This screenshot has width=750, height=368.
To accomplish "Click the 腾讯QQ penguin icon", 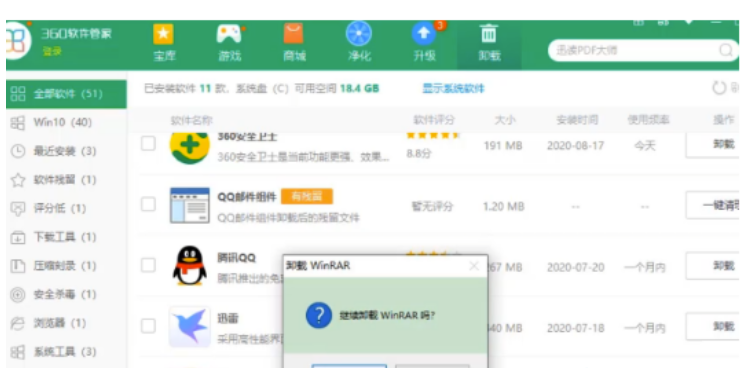I will coord(189,266).
